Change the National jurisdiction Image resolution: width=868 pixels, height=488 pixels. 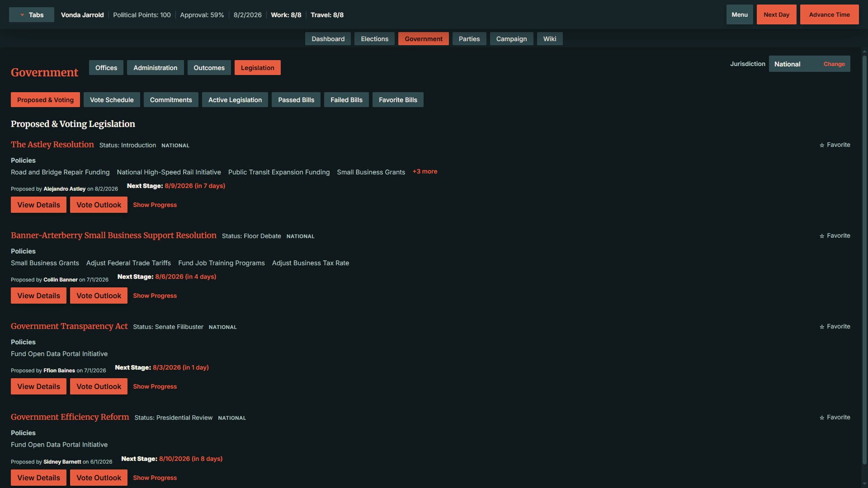834,64
